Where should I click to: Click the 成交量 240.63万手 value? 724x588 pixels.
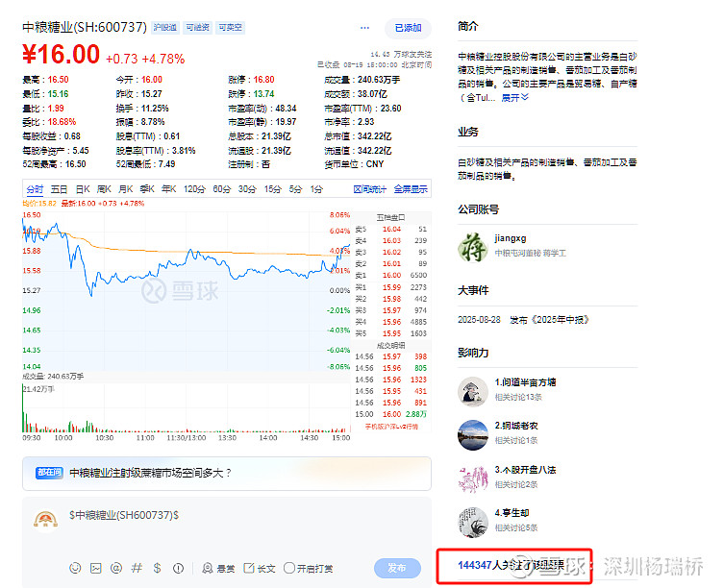coord(379,80)
